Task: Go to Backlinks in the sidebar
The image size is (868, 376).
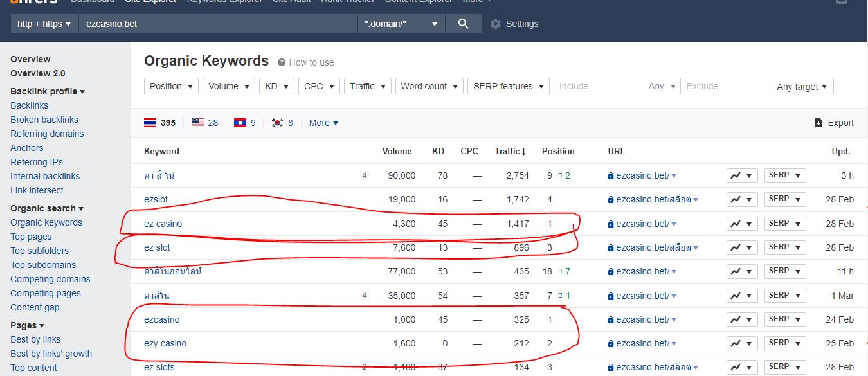Action: click(x=29, y=105)
